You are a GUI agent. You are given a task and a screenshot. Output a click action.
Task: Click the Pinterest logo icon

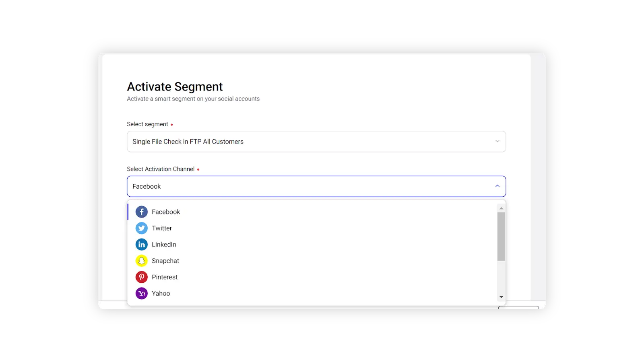pos(142,277)
